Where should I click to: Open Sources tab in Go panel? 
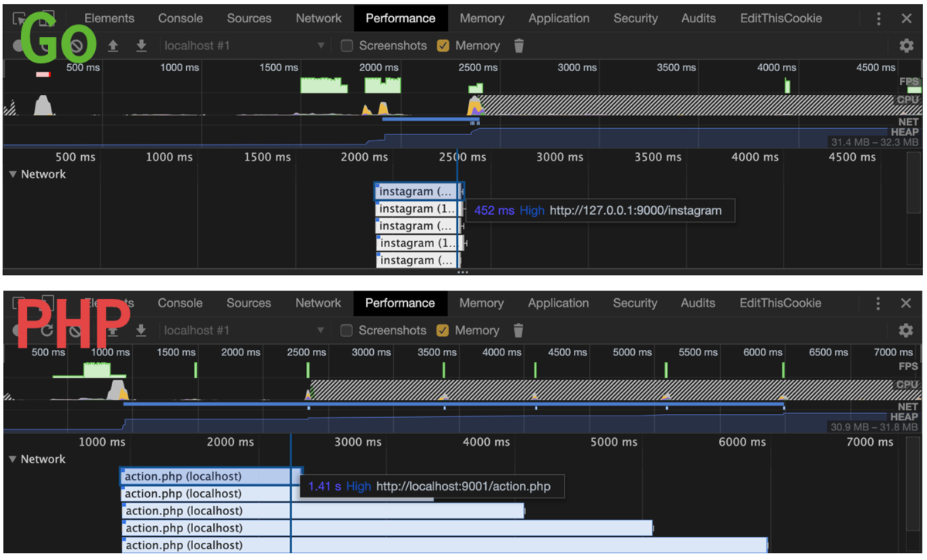[x=249, y=19]
